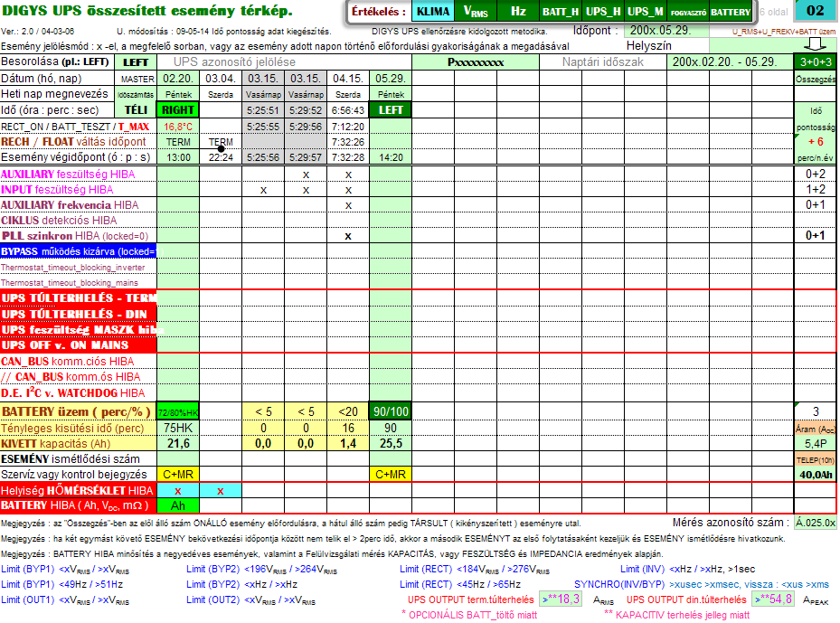Viewport: 840px width, 623px height.
Task: Select the 'MASTER' cell in Dátum row
Action: pyautogui.click(x=136, y=79)
